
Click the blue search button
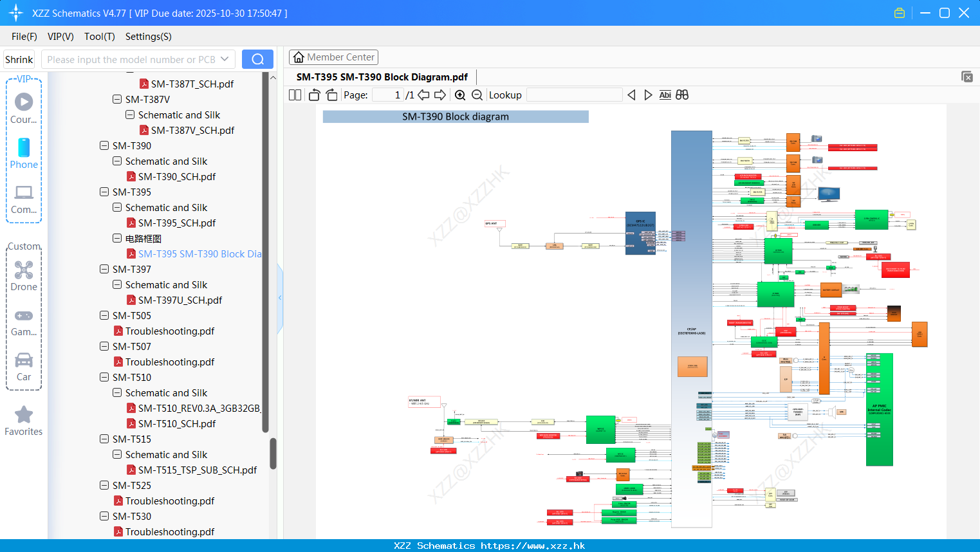point(257,59)
